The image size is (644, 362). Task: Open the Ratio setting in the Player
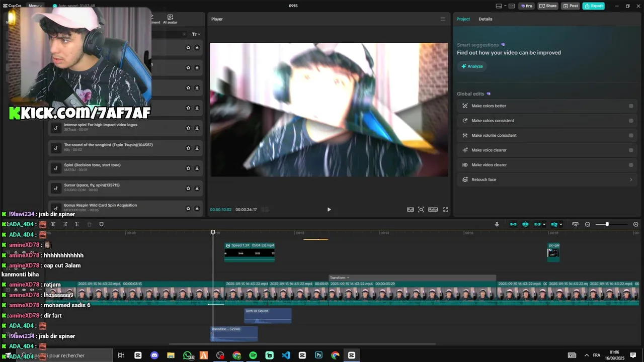(433, 210)
